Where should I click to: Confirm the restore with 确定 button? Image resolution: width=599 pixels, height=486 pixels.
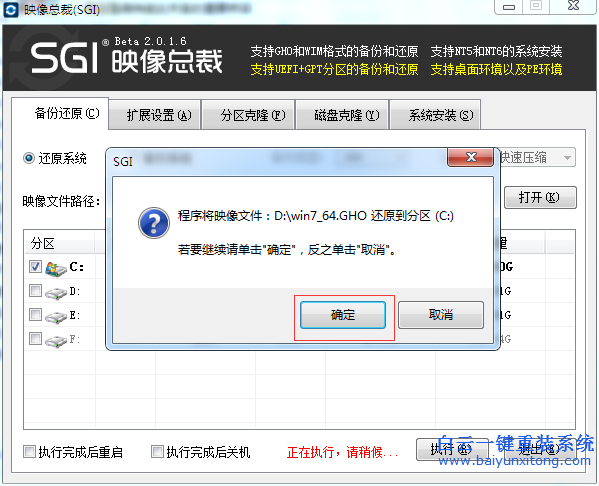click(x=343, y=315)
